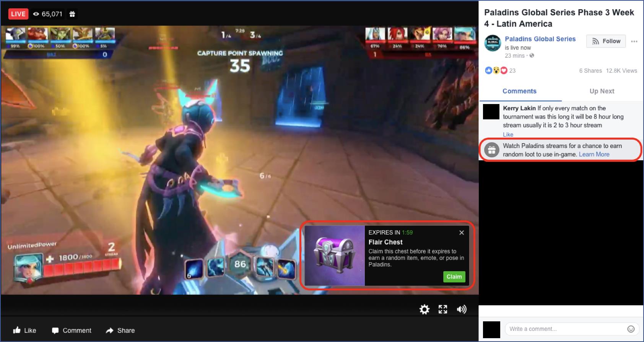Mute the video volume speaker icon
The image size is (644, 342).
tap(461, 309)
